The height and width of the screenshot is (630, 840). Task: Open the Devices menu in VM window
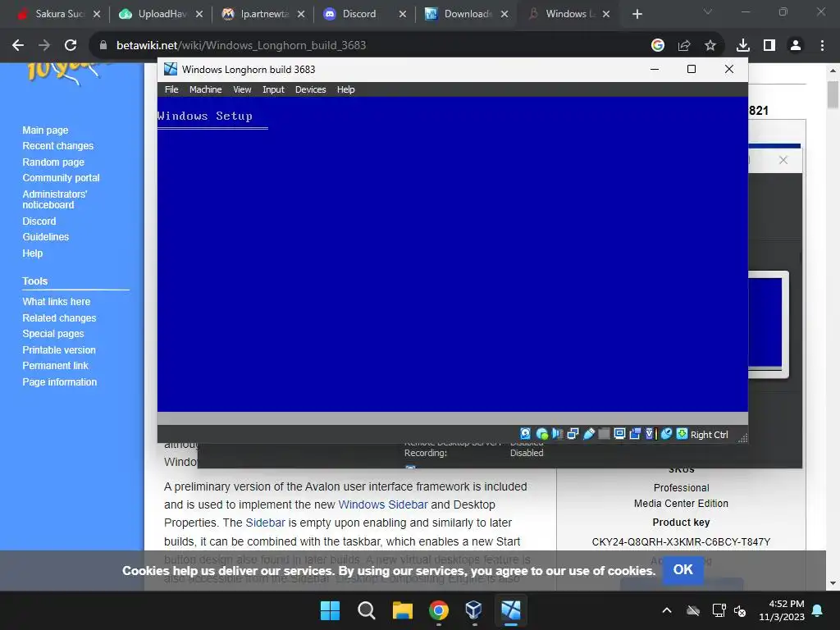pyautogui.click(x=310, y=89)
